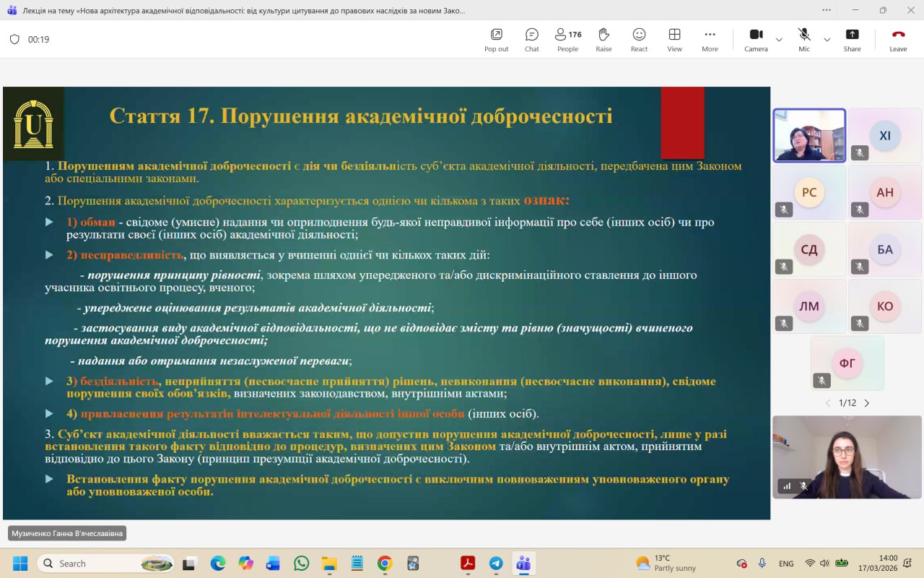Raise your hand in the meeting

603,39
